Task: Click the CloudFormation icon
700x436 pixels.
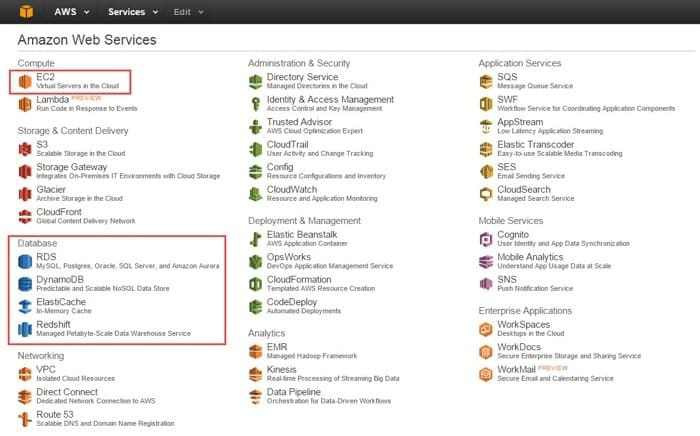Action: tap(255, 284)
